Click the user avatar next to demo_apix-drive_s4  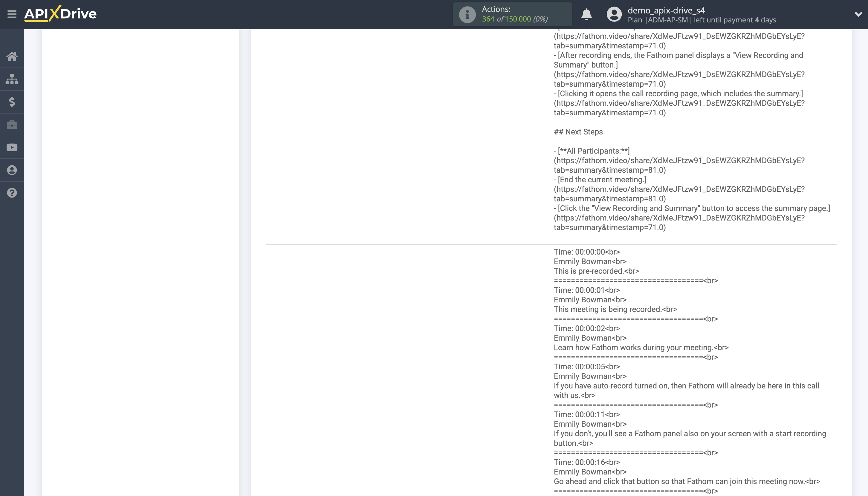[614, 14]
